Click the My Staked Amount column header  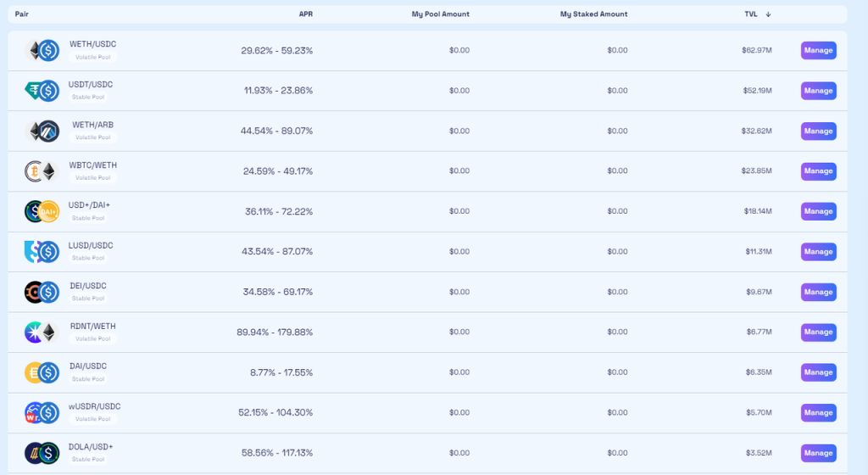point(593,14)
